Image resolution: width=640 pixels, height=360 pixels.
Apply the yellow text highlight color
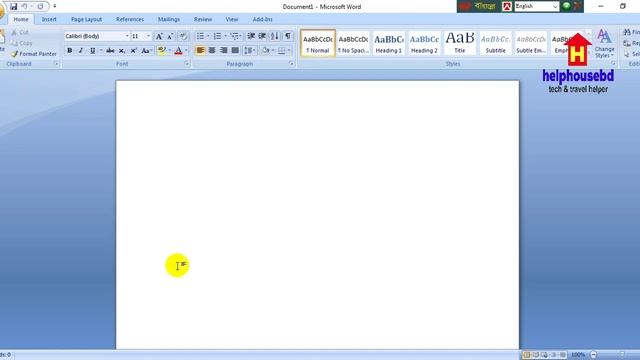click(x=162, y=51)
